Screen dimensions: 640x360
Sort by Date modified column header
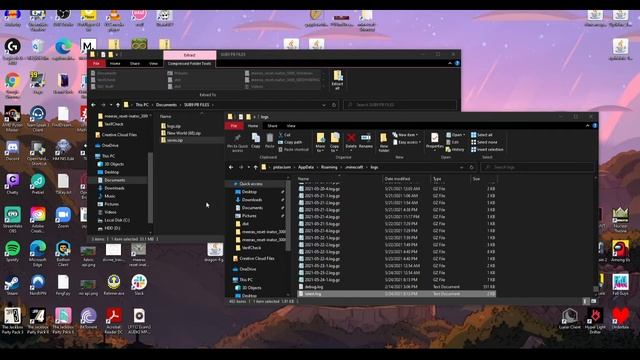pos(397,179)
